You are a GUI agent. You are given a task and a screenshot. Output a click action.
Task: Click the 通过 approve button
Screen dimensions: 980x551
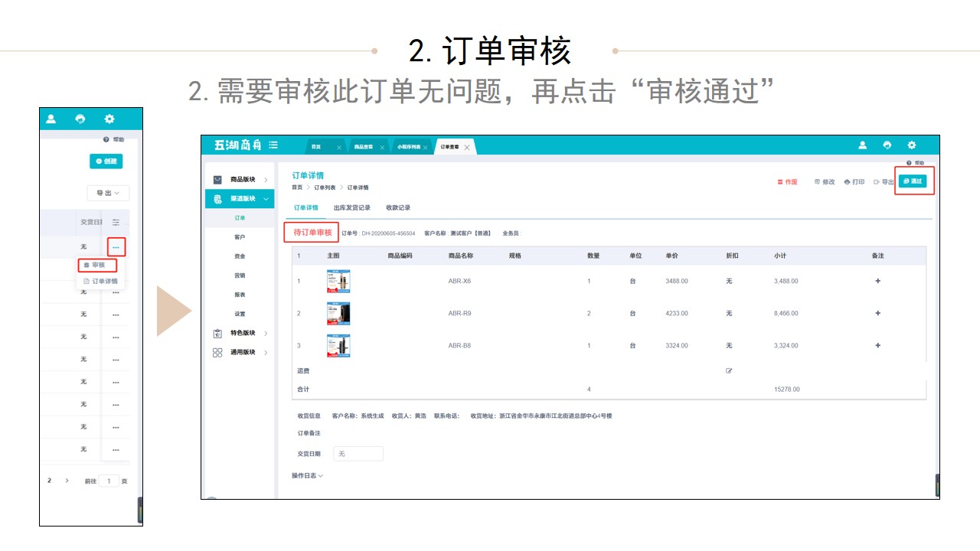[913, 181]
